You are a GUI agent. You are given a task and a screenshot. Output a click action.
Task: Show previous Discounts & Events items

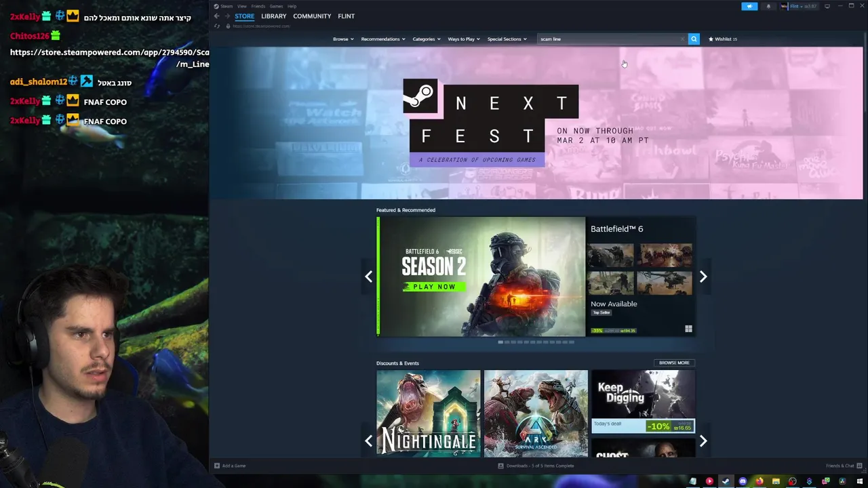click(368, 441)
